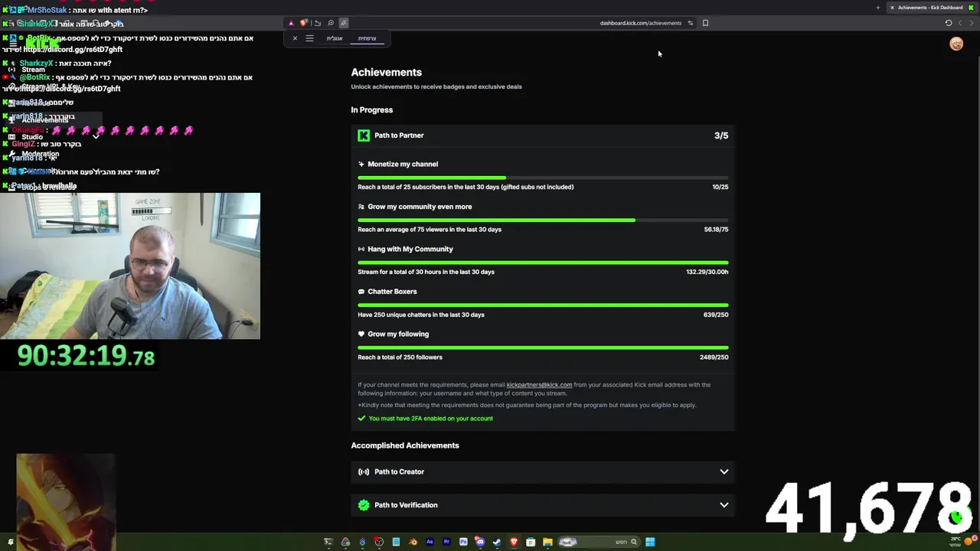Click the Hang with My Community progress bar
The width and height of the screenshot is (980, 551).
click(543, 262)
